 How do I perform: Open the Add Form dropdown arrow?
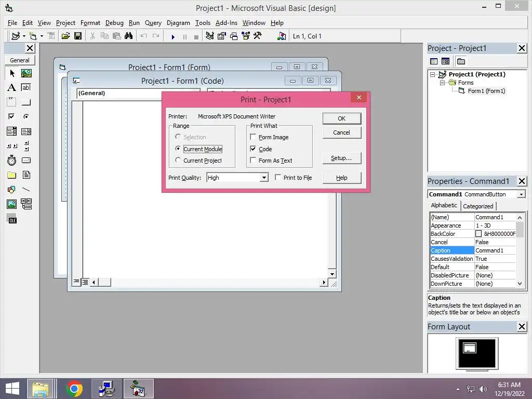42,36
